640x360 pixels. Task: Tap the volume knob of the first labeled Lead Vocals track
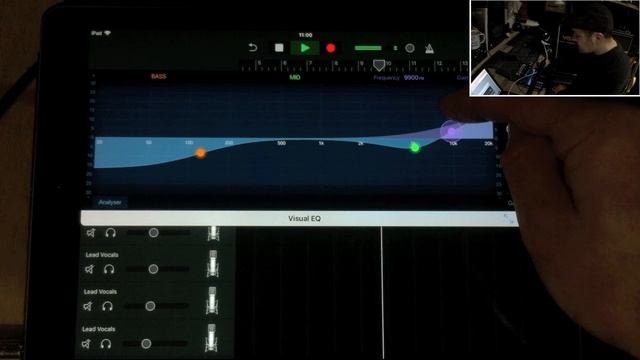coord(153,269)
